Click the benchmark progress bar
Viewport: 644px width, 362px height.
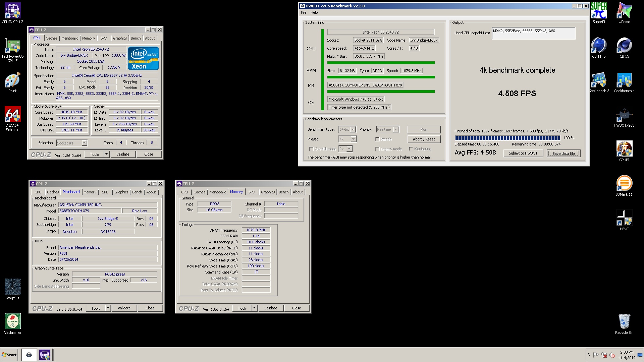click(507, 138)
